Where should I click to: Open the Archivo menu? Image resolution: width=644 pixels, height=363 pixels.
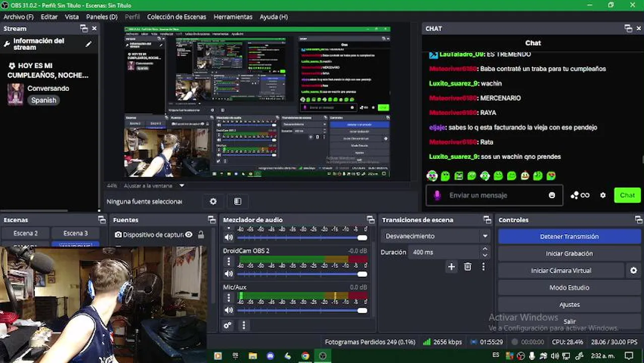point(19,17)
